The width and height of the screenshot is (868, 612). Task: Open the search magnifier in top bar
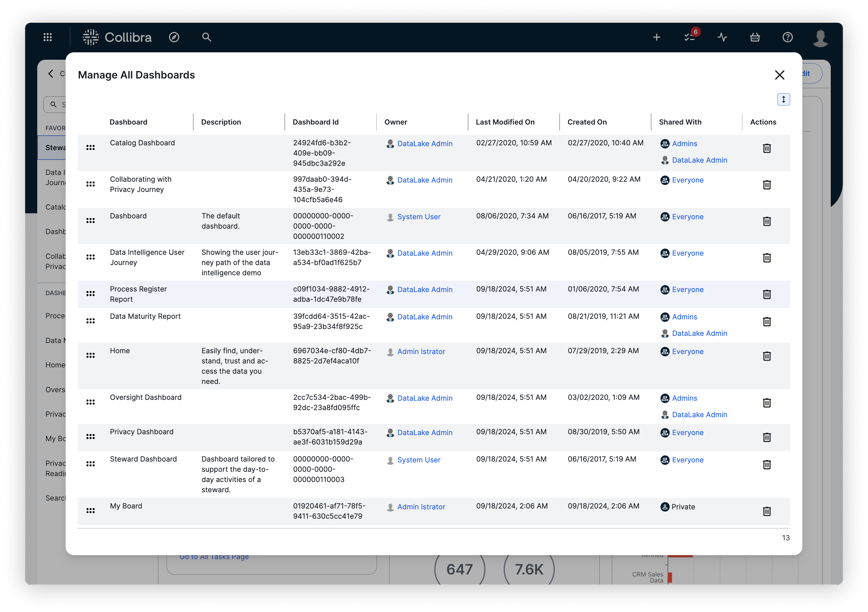coord(206,37)
